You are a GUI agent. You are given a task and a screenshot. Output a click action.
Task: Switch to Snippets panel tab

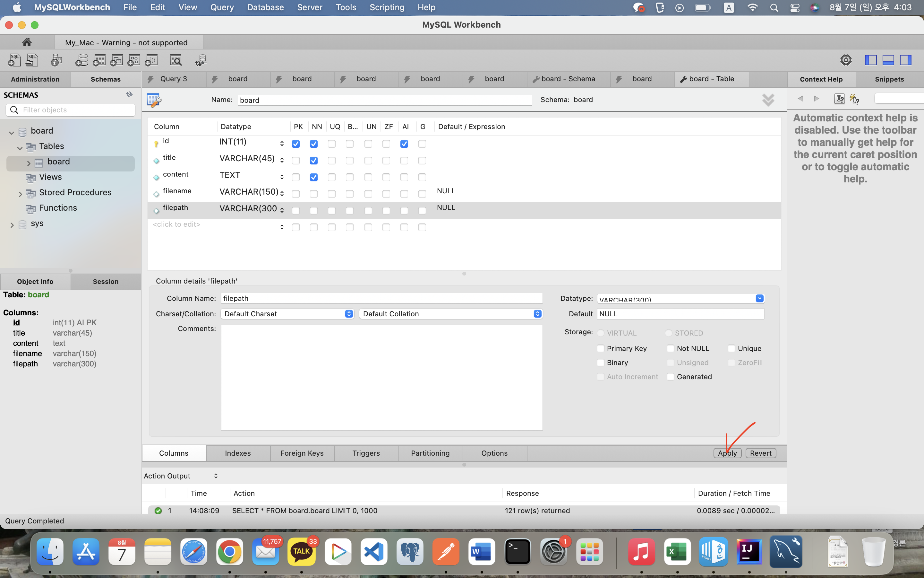[x=889, y=79]
